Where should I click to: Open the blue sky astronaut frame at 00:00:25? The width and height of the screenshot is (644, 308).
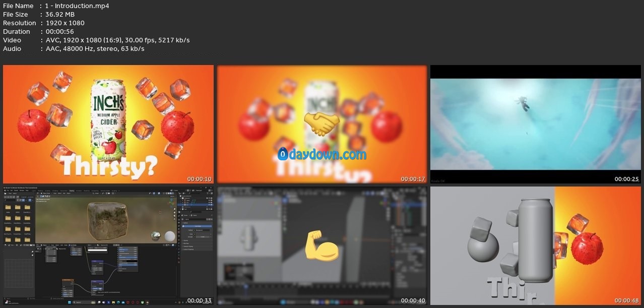click(x=536, y=124)
